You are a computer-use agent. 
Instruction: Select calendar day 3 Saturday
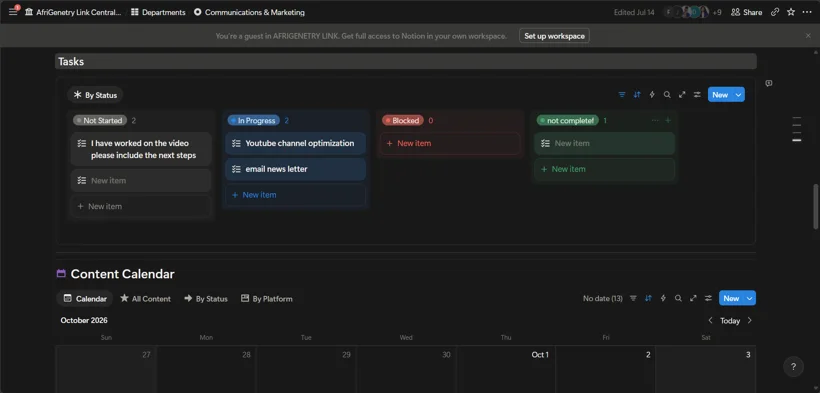[705, 369]
